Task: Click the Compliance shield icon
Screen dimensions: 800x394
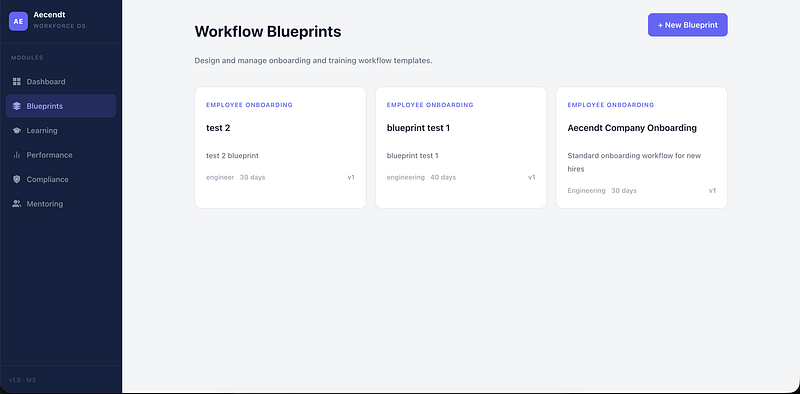Action: coord(16,180)
